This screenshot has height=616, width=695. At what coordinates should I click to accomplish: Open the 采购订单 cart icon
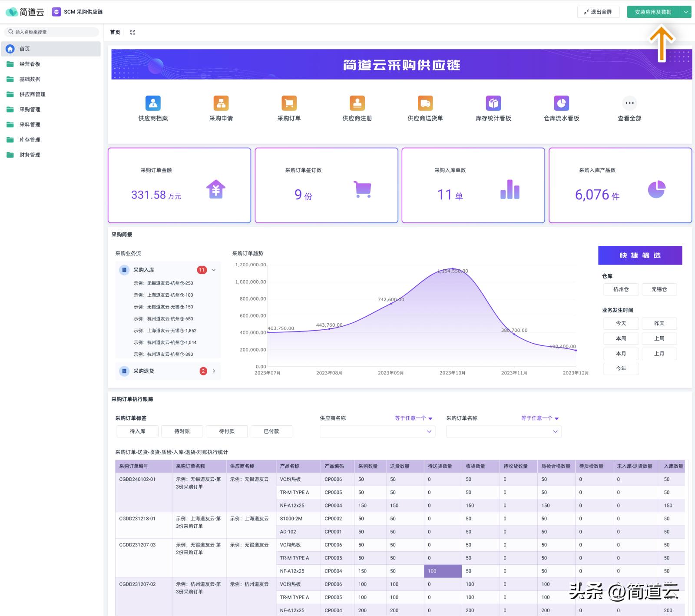(x=289, y=103)
